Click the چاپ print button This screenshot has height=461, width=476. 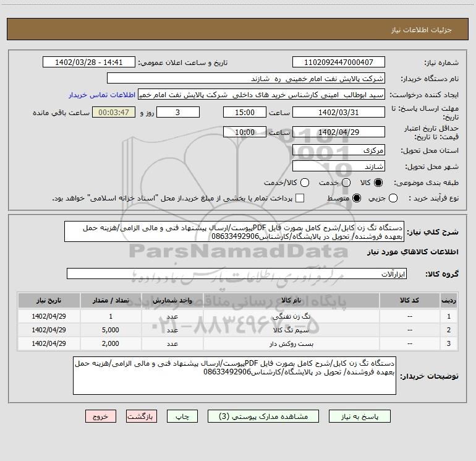(x=182, y=416)
